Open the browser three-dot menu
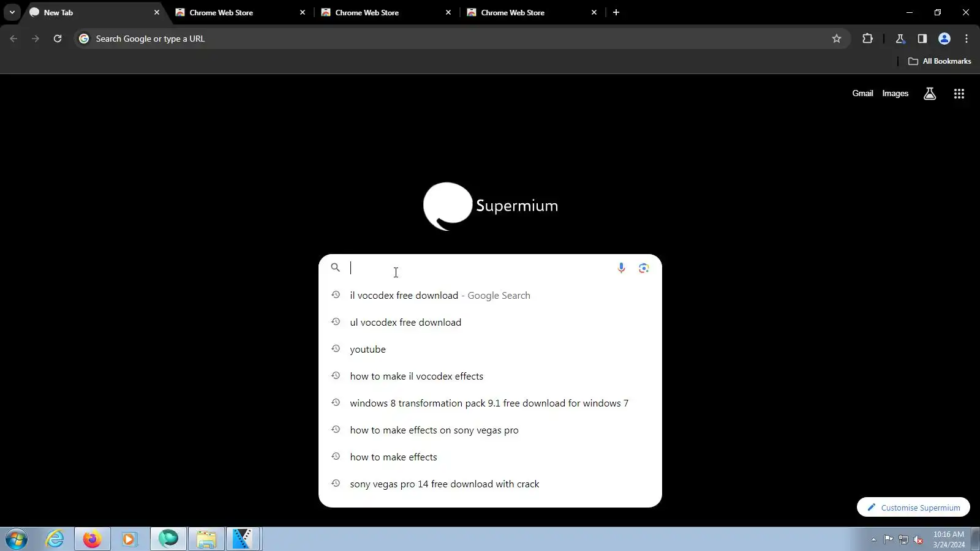This screenshot has height=551, width=980. 967,39
